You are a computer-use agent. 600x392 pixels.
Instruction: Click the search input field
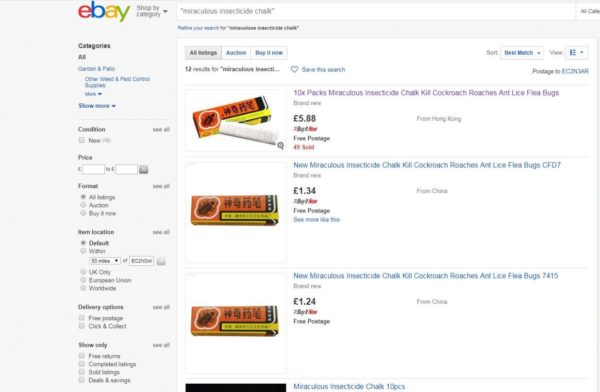376,11
